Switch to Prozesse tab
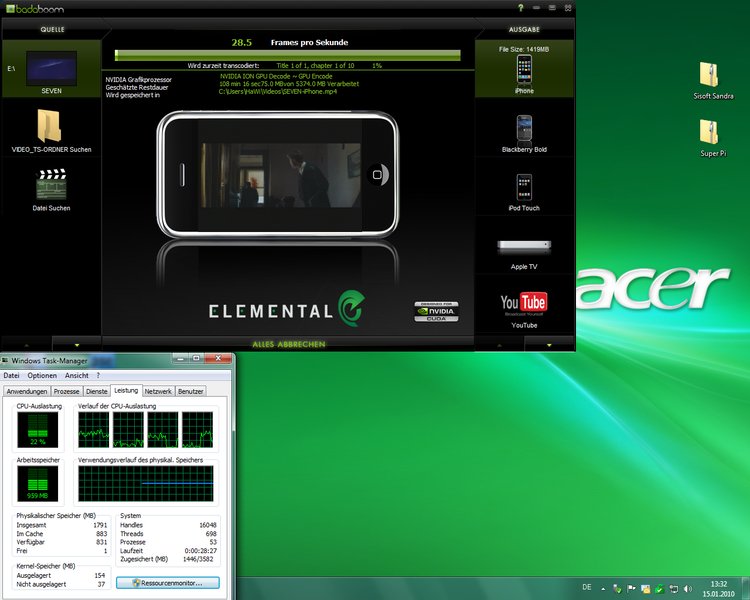Image resolution: width=750 pixels, height=600 pixels. (x=66, y=391)
